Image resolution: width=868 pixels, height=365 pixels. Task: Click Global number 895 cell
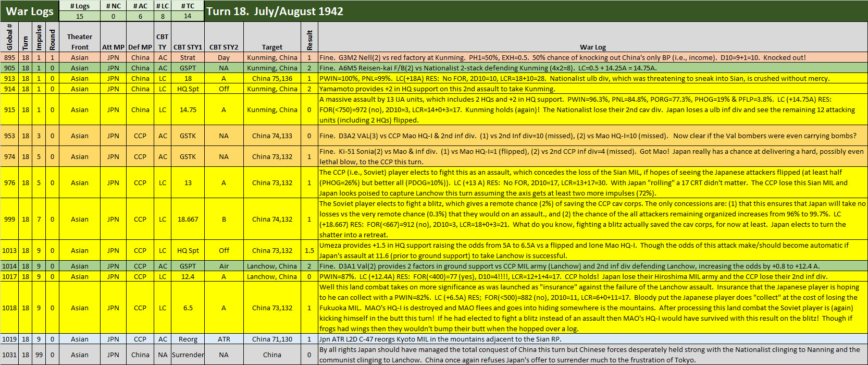9,57
